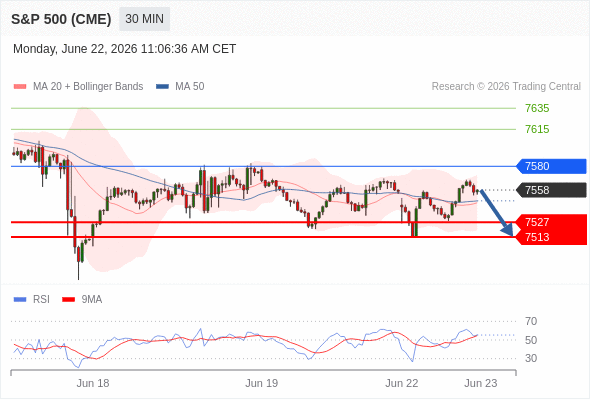Select the 7580 pivot price tag
Image resolution: width=590 pixels, height=400 pixels.
[x=551, y=166]
